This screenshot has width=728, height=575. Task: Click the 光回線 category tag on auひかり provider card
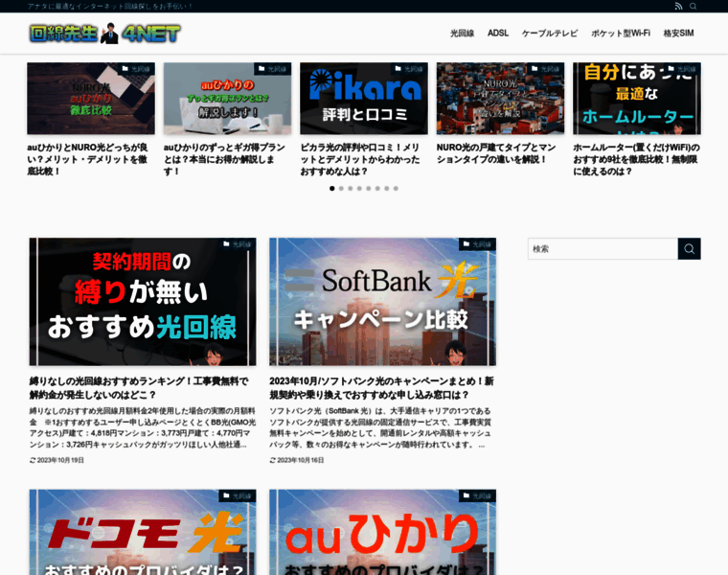coord(477,495)
